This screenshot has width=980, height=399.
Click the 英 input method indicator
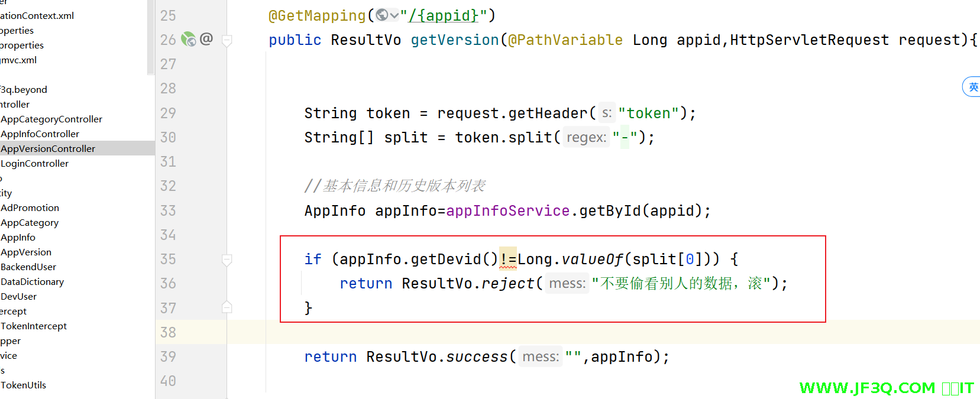[x=972, y=87]
